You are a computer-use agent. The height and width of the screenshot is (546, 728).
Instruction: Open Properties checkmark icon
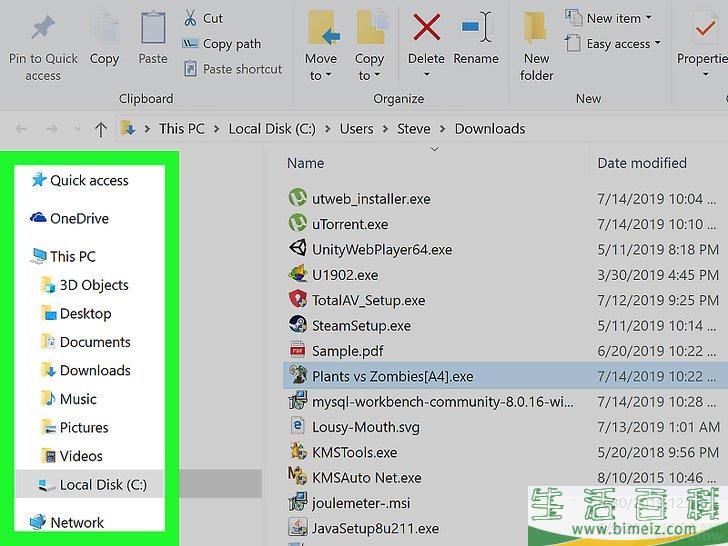(705, 29)
